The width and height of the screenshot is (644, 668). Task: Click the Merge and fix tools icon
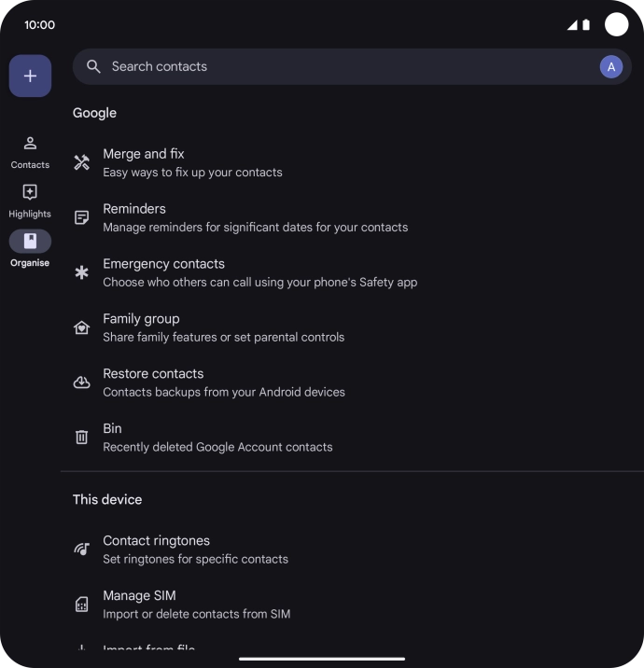pyautogui.click(x=82, y=162)
